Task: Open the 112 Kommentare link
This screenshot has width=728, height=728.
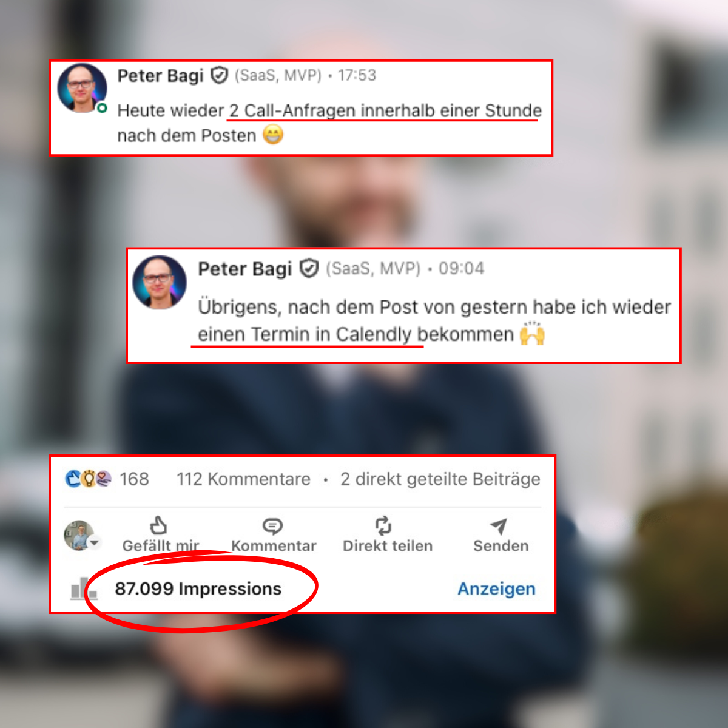Action: tap(243, 479)
